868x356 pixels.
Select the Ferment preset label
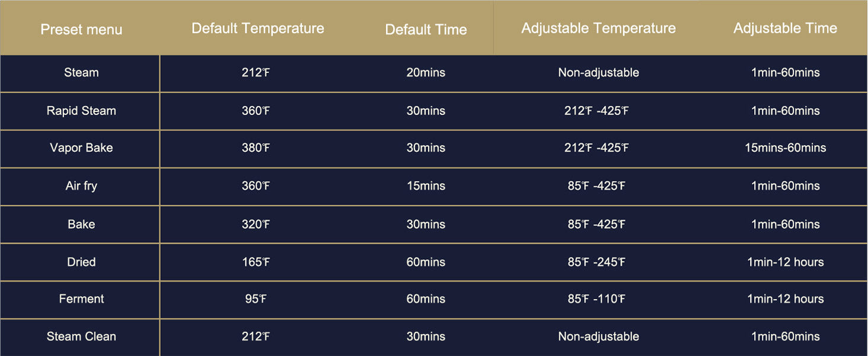pos(81,299)
